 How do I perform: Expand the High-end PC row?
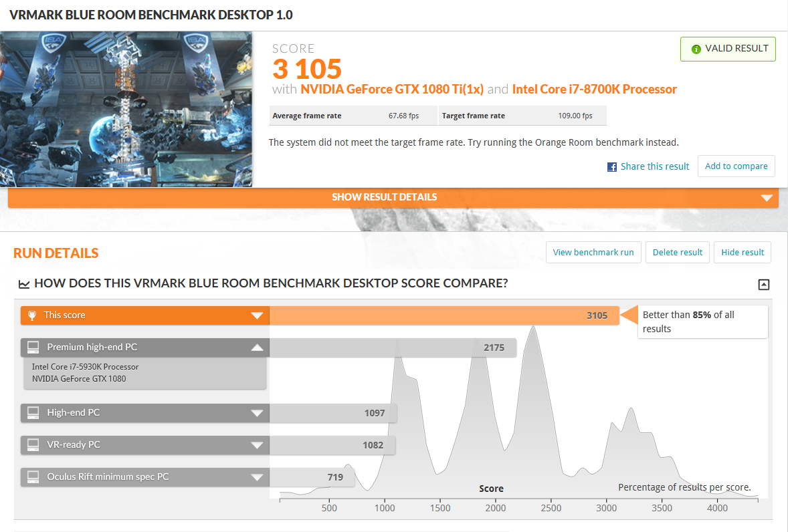coord(257,413)
